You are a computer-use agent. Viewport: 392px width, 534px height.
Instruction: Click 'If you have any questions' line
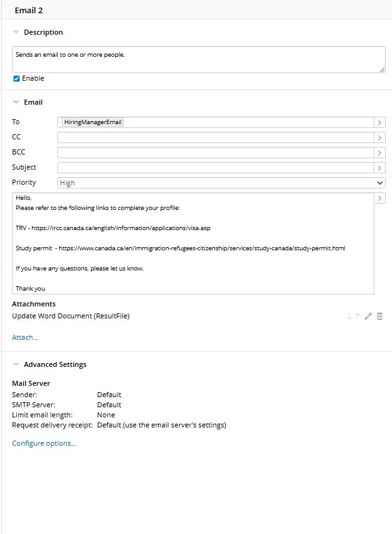79,269
